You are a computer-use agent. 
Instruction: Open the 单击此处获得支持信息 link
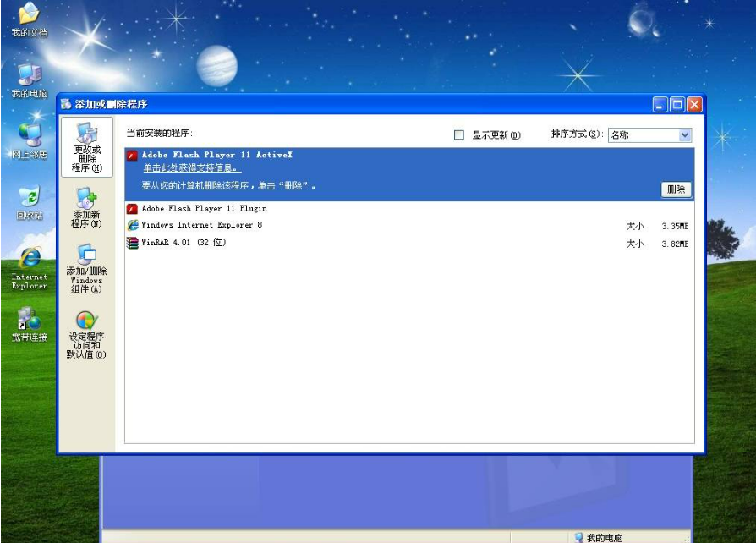point(192,167)
